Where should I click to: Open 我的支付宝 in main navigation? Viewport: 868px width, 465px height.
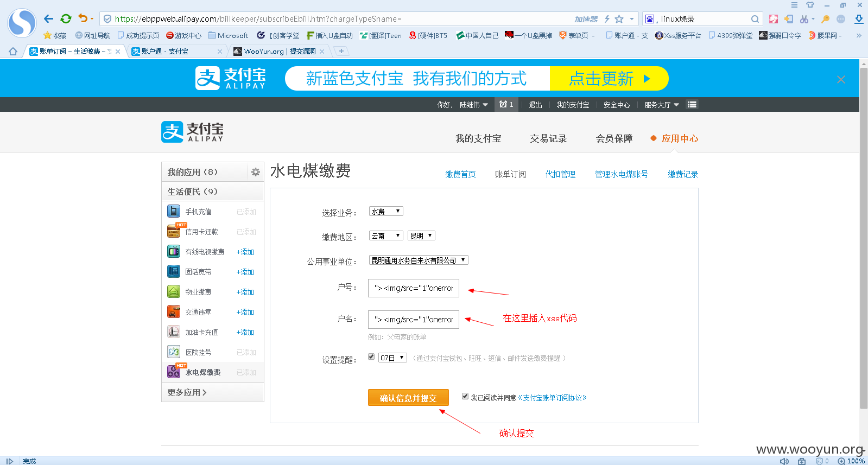click(478, 138)
